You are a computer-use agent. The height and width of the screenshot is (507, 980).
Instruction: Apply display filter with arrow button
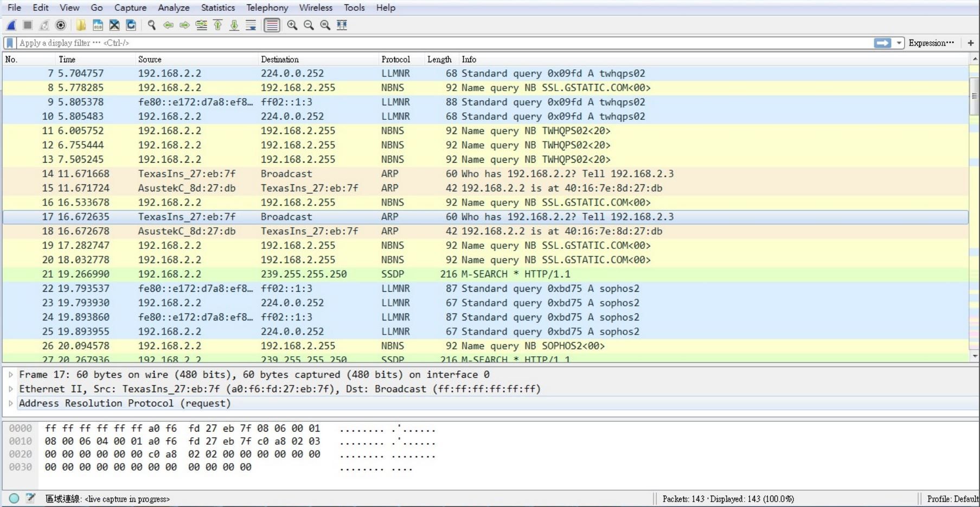(882, 43)
